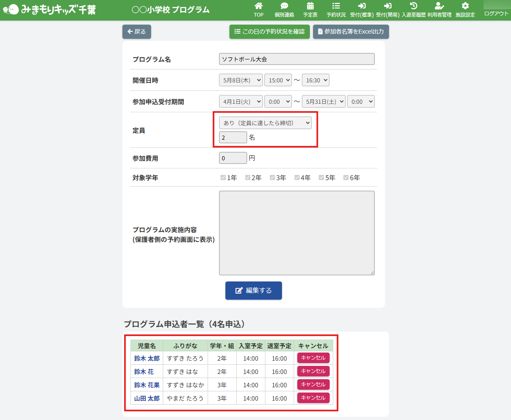Open 鈴木 花果 child name link
Image resolution: width=511 pixels, height=420 pixels.
pos(147,385)
